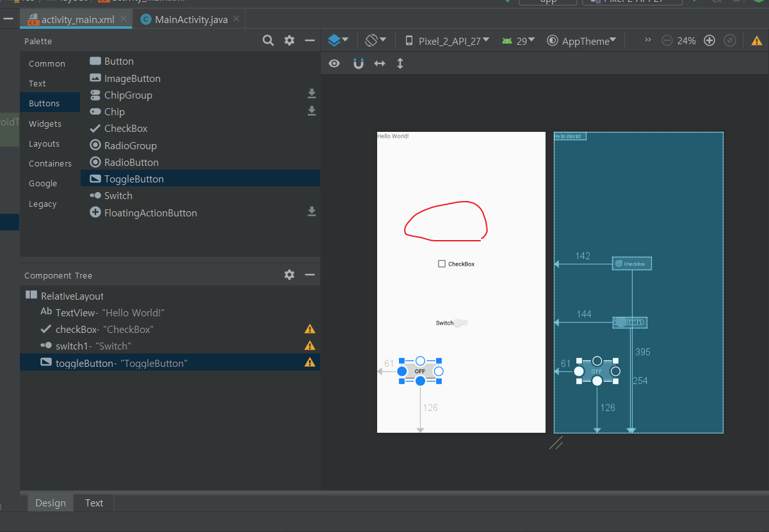The width and height of the screenshot is (769, 532).
Task: Select checkBox in Component Tree
Action: point(170,329)
